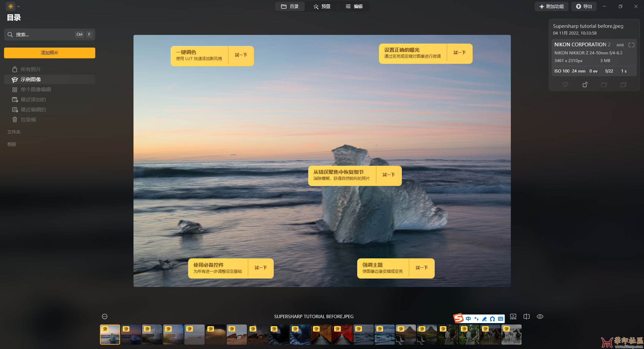
Task: Open 最近添加的 (Recently Added) list
Action: tap(33, 100)
